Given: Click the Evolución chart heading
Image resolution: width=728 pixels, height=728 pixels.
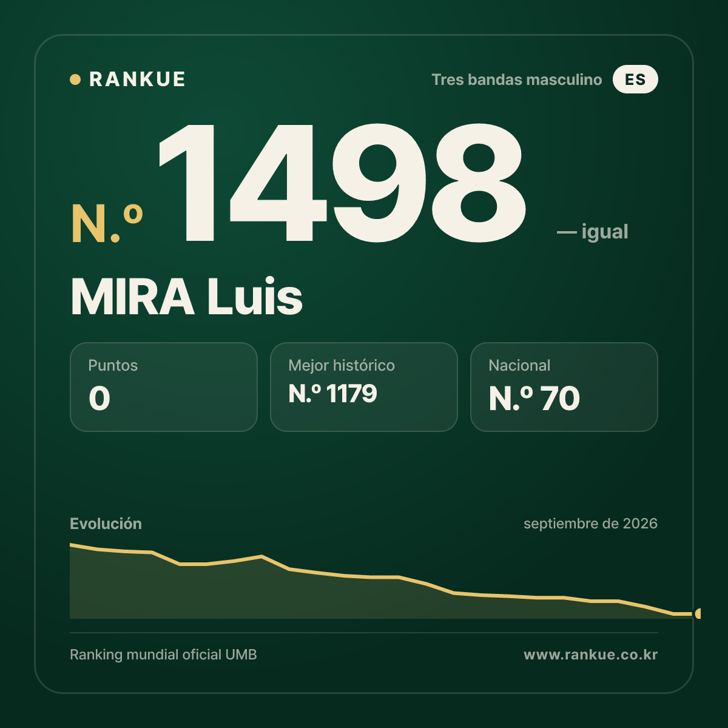Looking at the screenshot, I should coord(106,524).
